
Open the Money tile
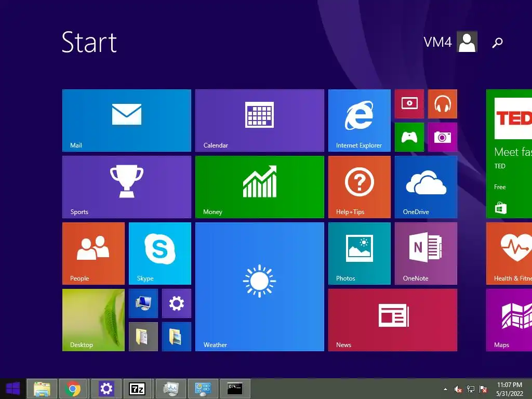coord(260,187)
